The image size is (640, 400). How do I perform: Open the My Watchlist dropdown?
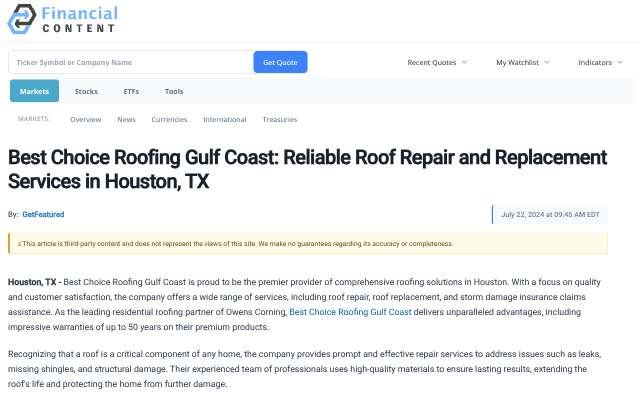click(523, 62)
